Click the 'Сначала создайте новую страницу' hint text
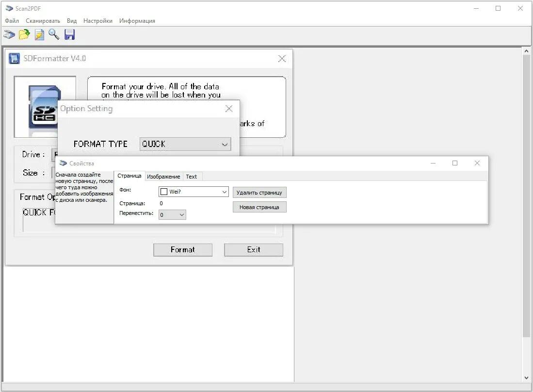Screen dimensions: 533x392 tap(84, 187)
